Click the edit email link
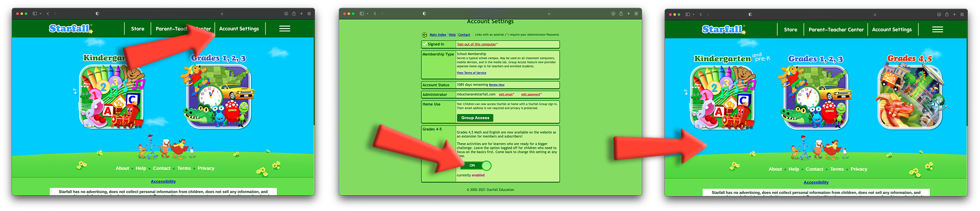The width and height of the screenshot is (980, 211). (506, 94)
